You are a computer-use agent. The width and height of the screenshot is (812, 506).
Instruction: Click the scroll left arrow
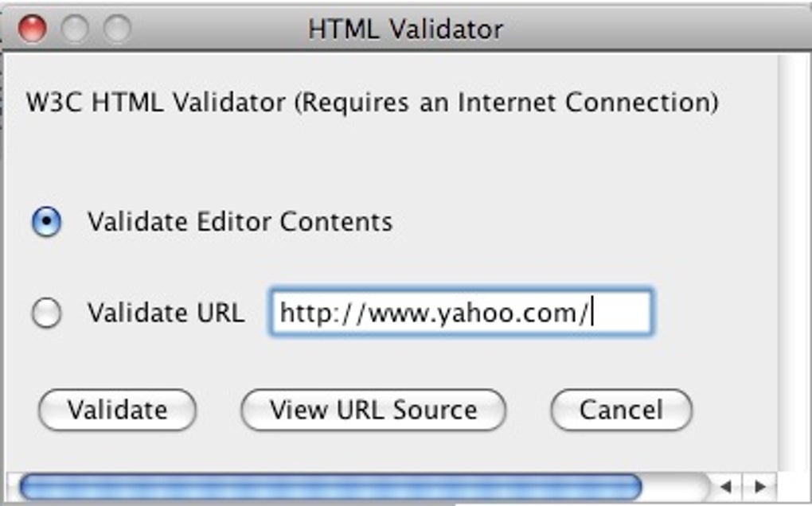tap(726, 485)
